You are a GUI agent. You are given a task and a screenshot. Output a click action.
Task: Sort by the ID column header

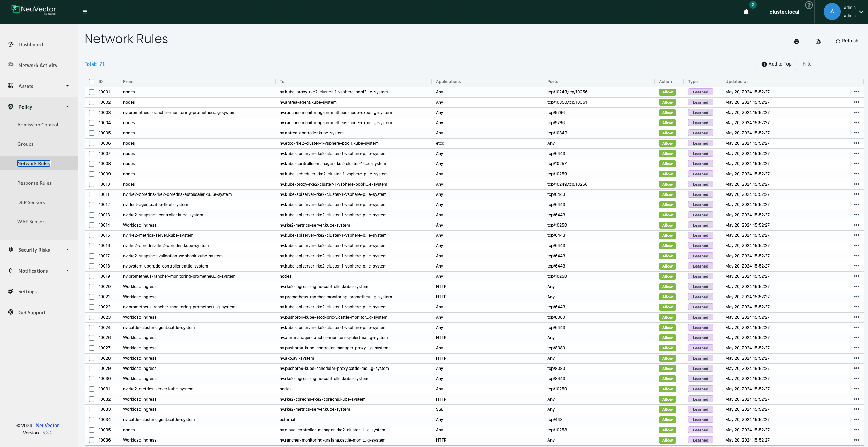pyautogui.click(x=101, y=82)
